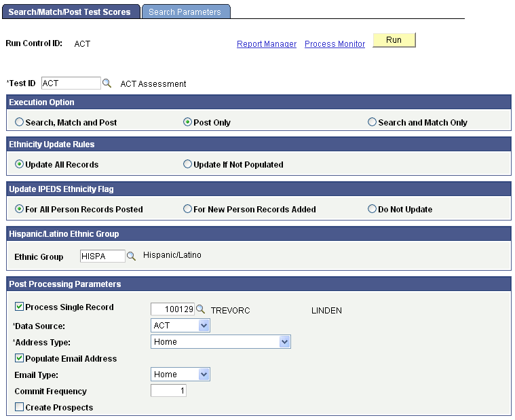Click the Run Control ID value ACT

click(x=82, y=44)
